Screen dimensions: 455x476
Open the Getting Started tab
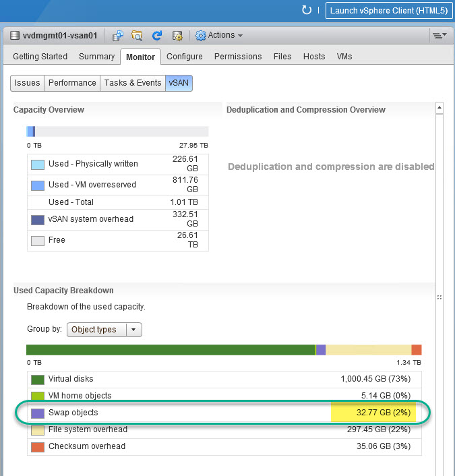pyautogui.click(x=40, y=57)
